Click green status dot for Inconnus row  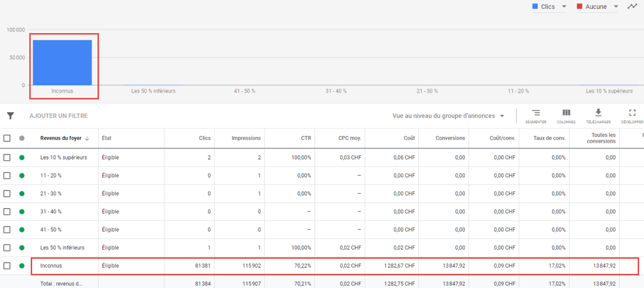point(21,266)
